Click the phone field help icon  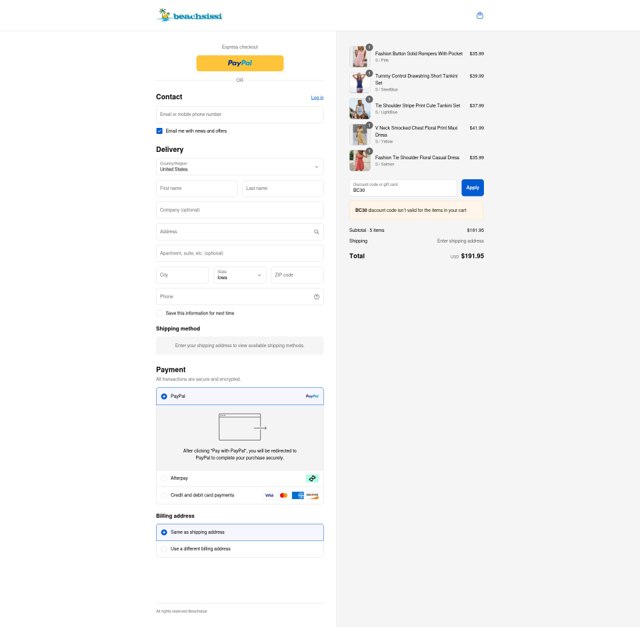click(x=316, y=297)
